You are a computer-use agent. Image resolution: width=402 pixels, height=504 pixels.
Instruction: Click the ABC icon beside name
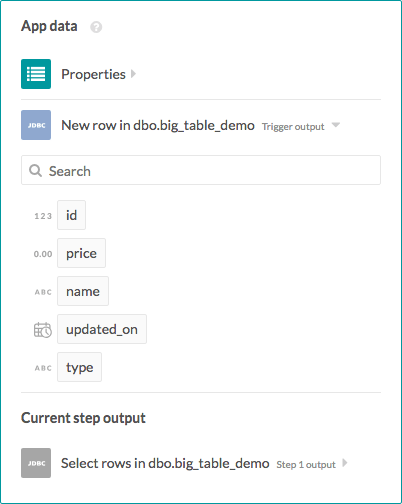click(x=43, y=292)
